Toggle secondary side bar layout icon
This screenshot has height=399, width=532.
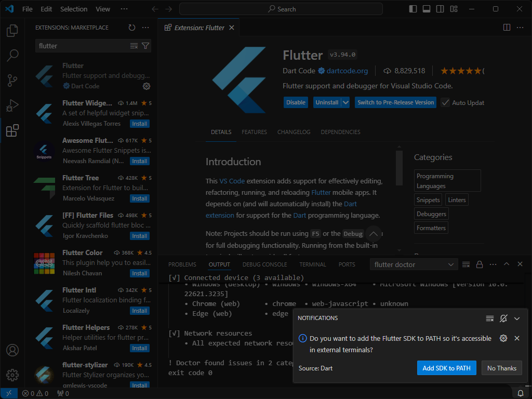click(440, 9)
